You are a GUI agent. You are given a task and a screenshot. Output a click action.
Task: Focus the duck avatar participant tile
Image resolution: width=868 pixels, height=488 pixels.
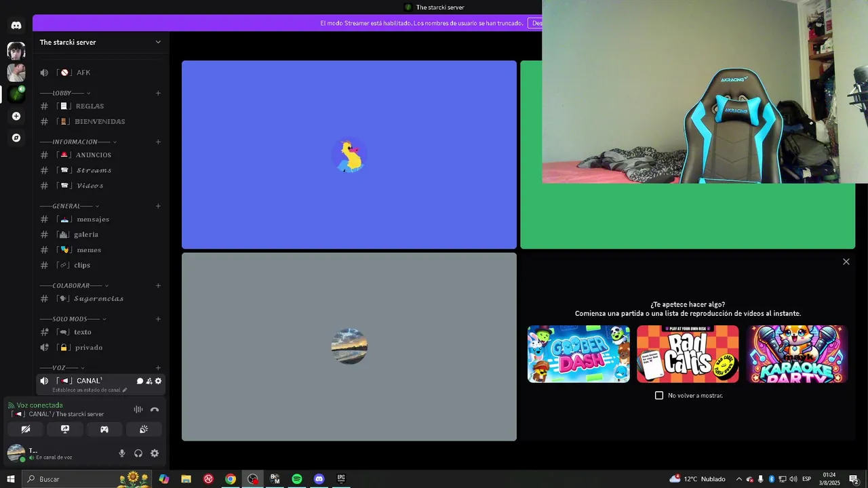point(349,155)
